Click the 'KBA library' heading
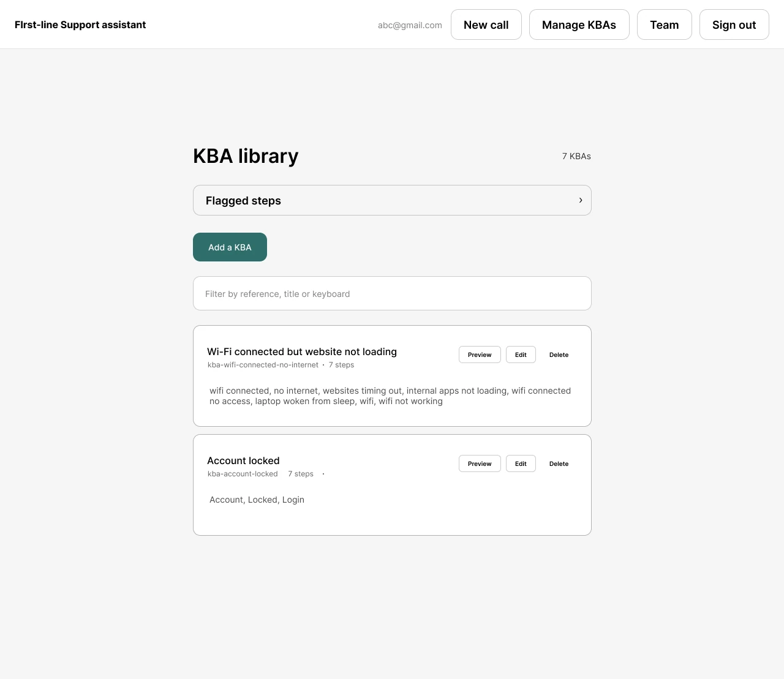Image resolution: width=784 pixels, height=679 pixels. pos(246,156)
